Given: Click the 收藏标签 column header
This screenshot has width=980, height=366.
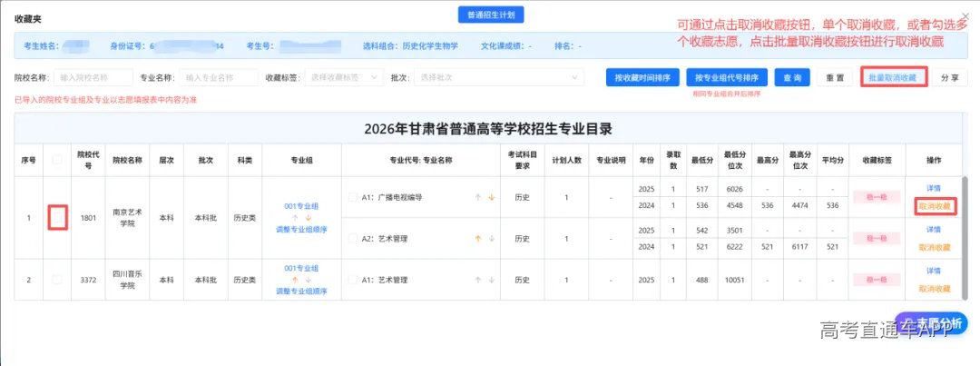Looking at the screenshot, I should [x=877, y=160].
